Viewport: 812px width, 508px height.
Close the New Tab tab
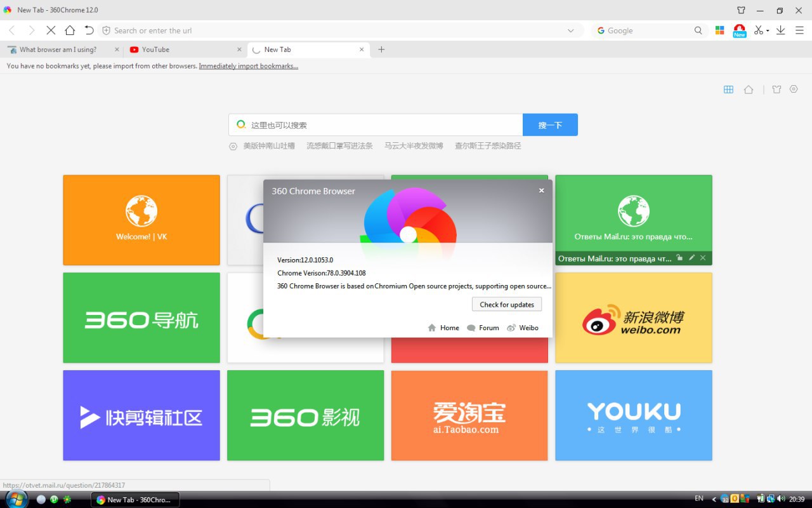[x=362, y=50]
